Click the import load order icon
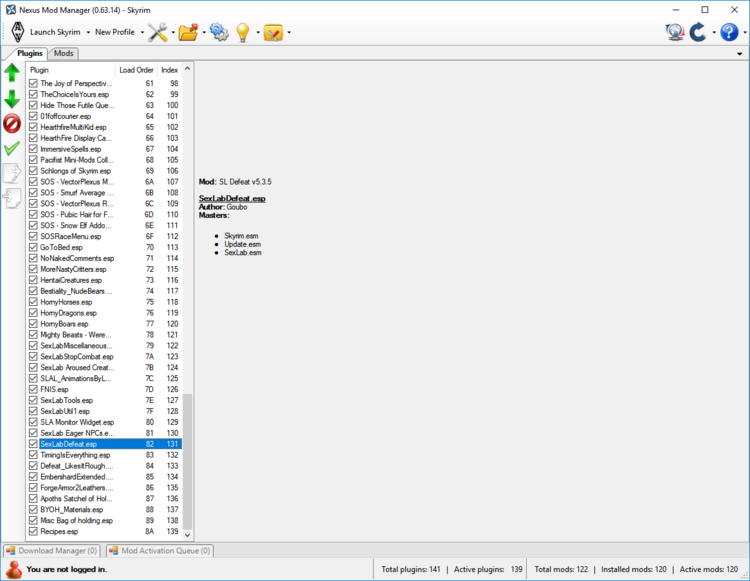Screen dimensions: 750x581 point(12,197)
